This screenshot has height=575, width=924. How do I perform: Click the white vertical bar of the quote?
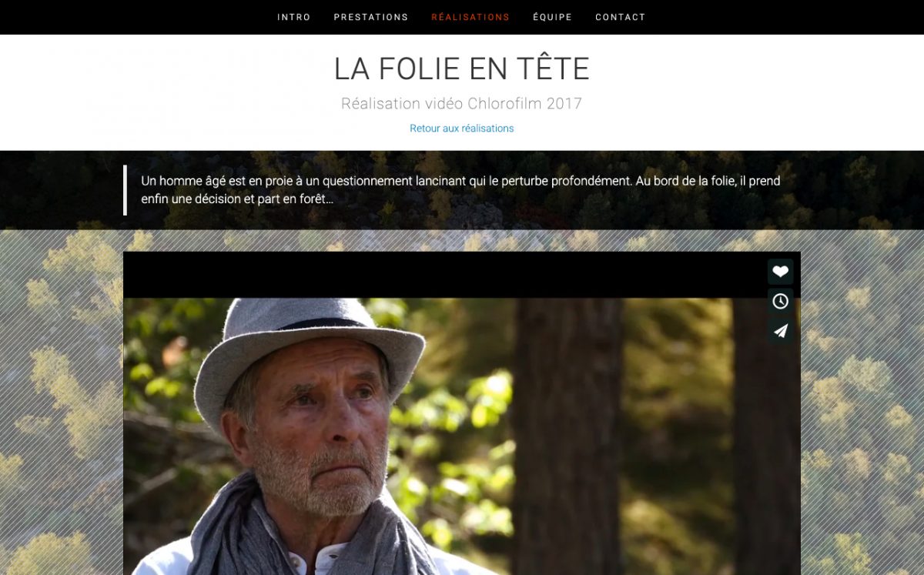[125, 190]
